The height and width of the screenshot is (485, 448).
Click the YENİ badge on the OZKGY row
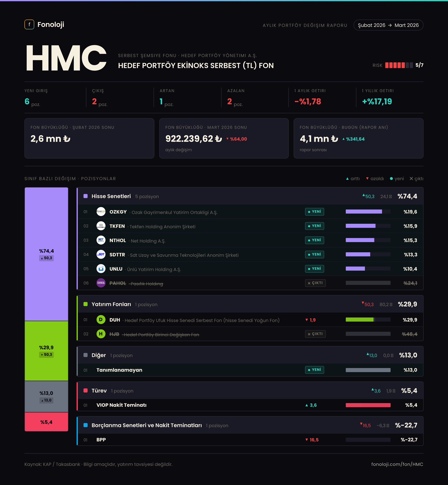314,212
